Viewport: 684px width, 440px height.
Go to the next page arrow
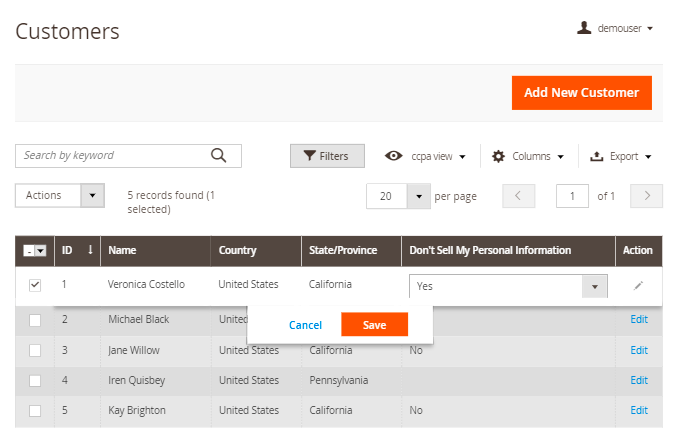point(648,196)
